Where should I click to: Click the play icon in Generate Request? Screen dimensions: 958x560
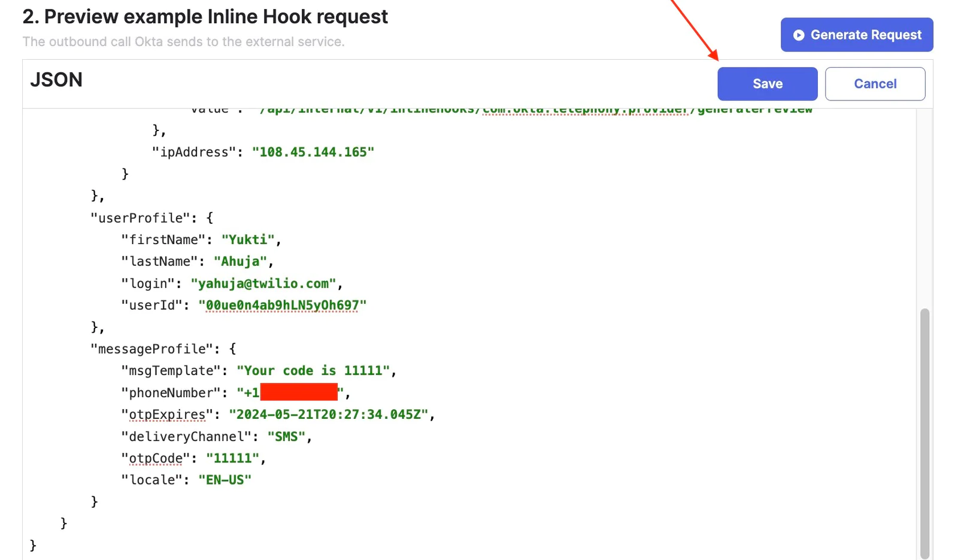(x=798, y=35)
